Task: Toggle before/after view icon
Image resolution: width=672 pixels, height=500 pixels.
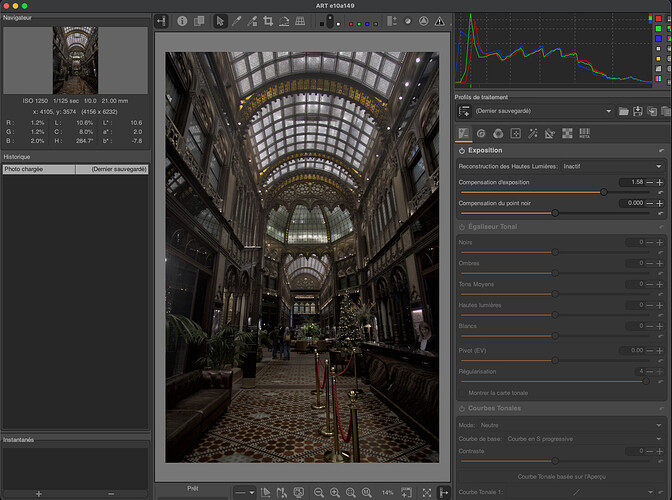Action: pyautogui.click(x=199, y=21)
